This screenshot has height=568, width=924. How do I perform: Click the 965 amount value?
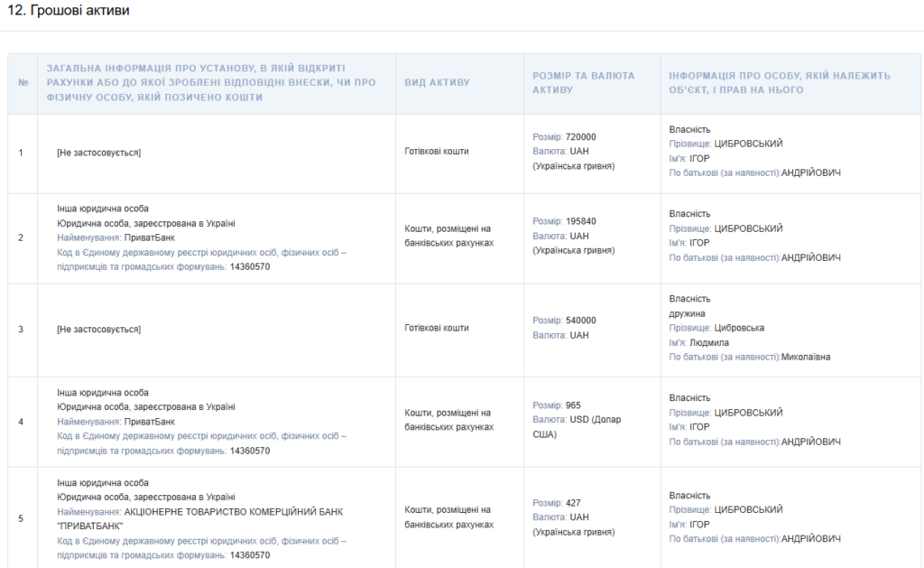point(573,405)
